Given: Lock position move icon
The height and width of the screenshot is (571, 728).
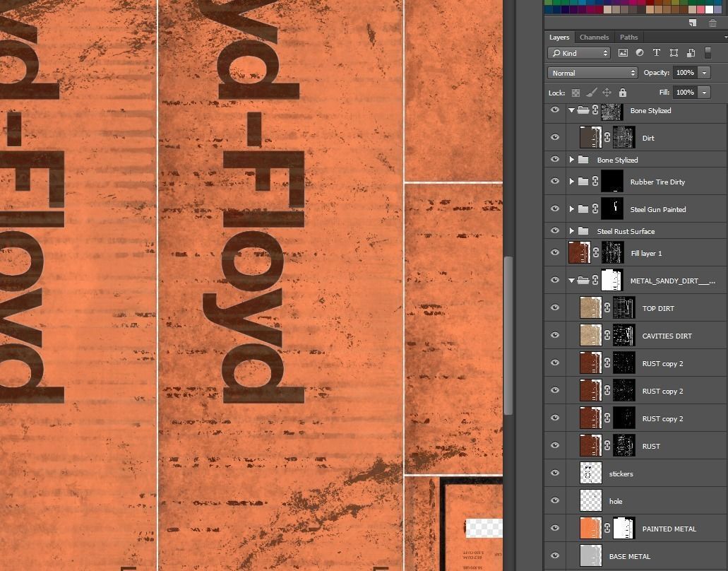Looking at the screenshot, I should click(607, 93).
